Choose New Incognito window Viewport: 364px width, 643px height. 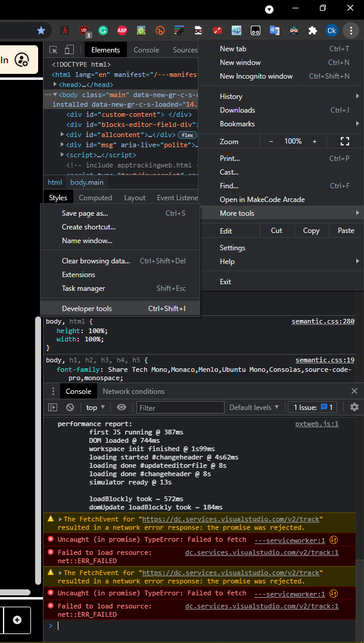click(281, 76)
